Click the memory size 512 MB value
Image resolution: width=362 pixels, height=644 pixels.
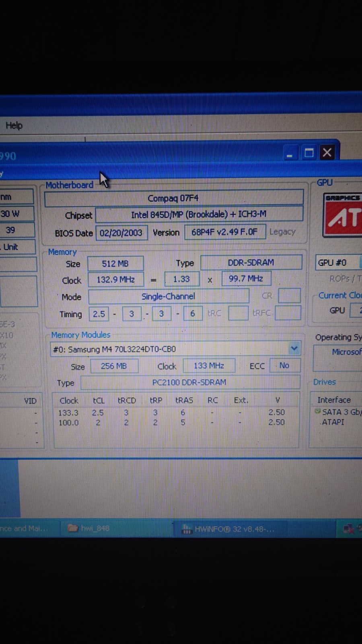click(115, 264)
